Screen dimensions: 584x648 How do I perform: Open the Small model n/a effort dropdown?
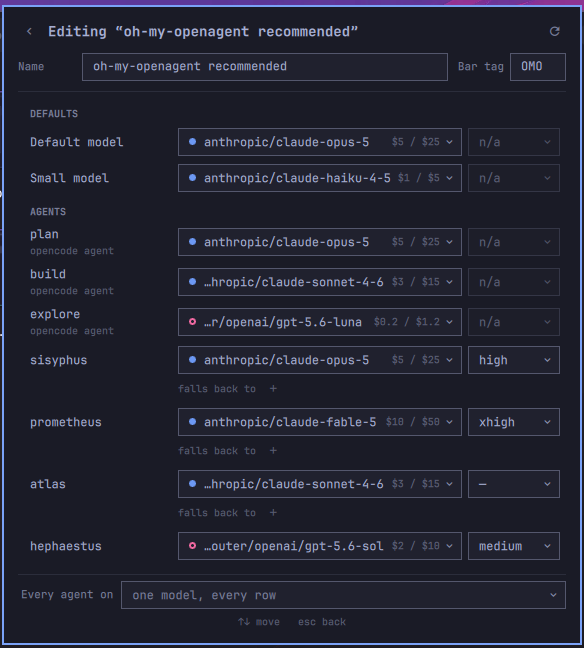point(514,178)
